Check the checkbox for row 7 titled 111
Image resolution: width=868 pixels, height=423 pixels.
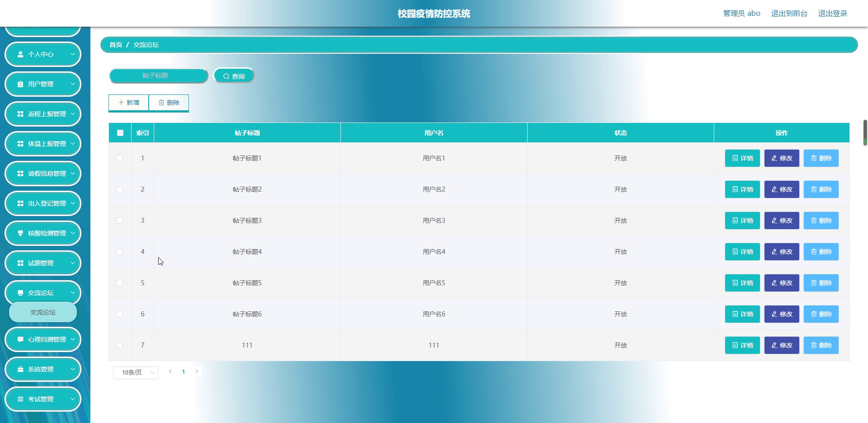119,345
